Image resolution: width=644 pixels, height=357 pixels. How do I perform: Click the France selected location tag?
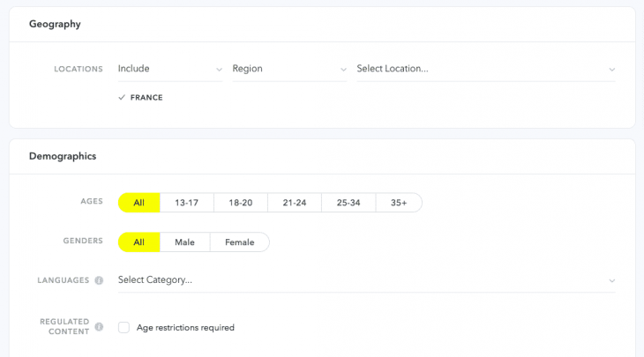point(146,98)
